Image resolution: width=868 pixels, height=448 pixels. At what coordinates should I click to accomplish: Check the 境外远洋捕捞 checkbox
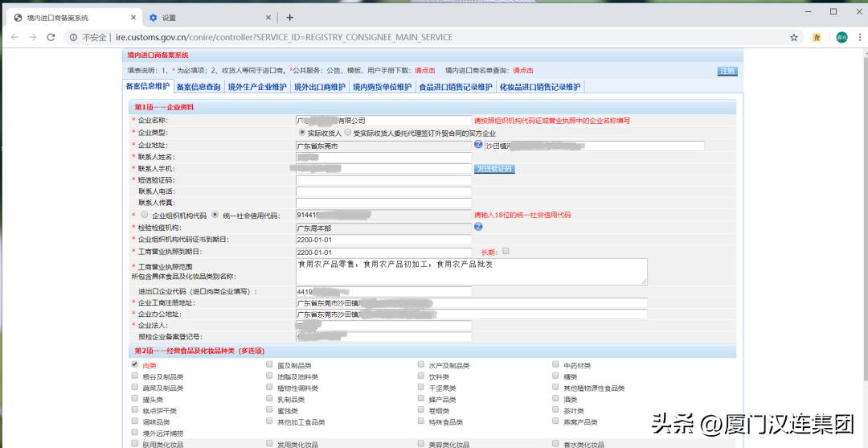pos(134,432)
